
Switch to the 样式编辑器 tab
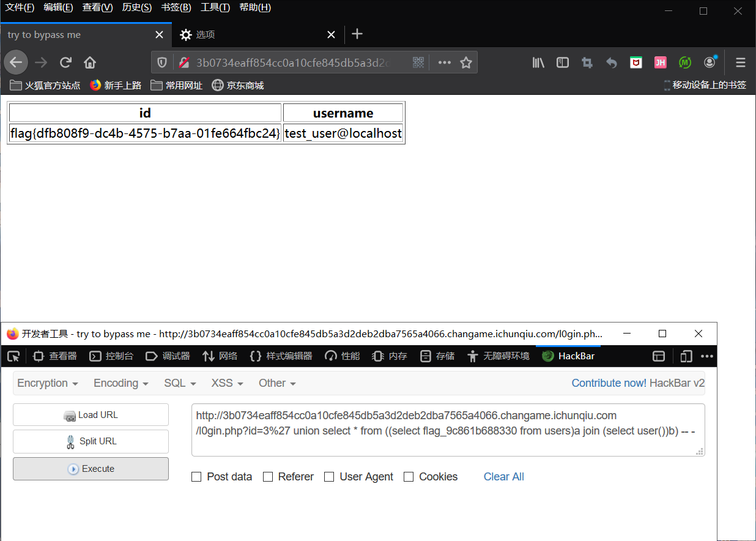pyautogui.click(x=281, y=356)
